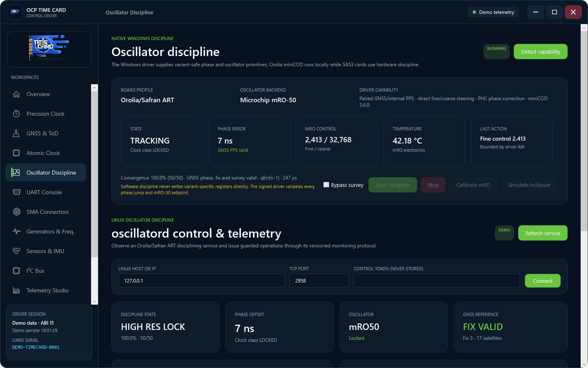
Task: Click the Stop button
Action: tap(433, 185)
